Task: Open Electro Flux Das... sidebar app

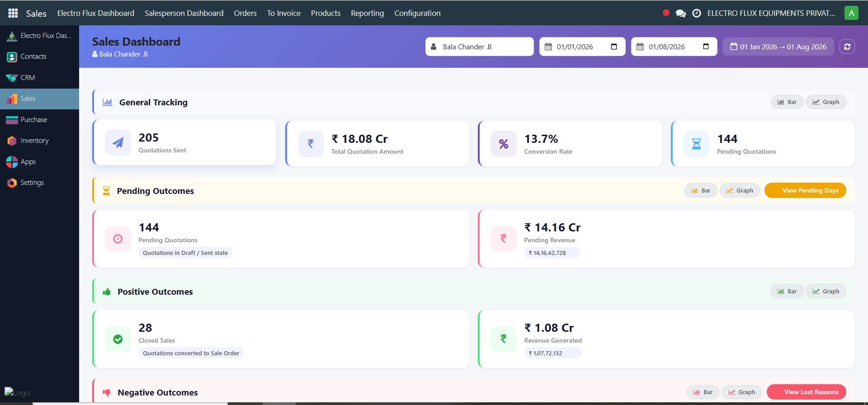Action: click(x=39, y=36)
